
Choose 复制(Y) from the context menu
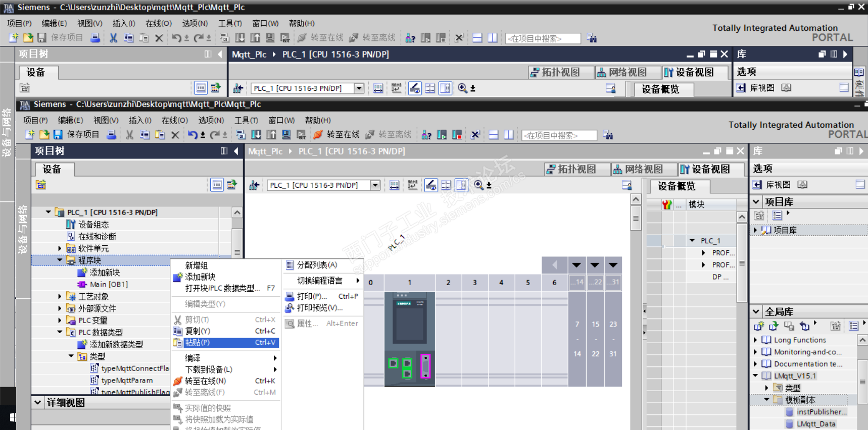[225, 331]
